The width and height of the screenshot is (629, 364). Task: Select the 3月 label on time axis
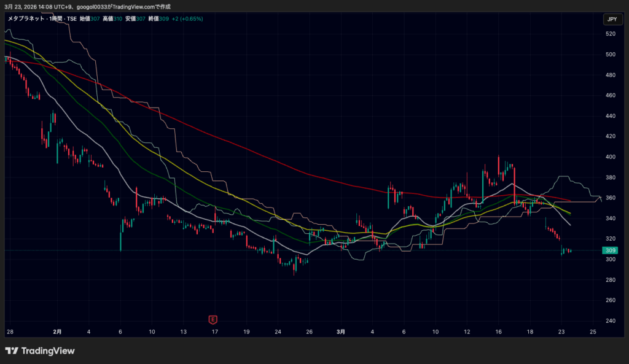coord(341,332)
